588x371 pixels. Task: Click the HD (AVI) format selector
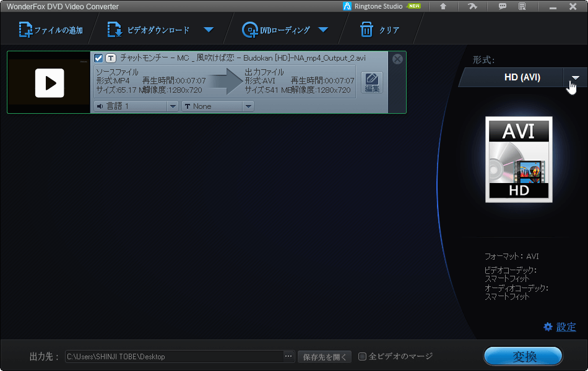click(522, 77)
